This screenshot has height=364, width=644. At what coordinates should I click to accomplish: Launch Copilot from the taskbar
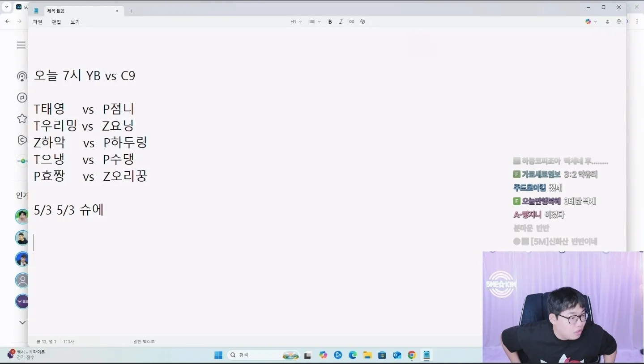[x=323, y=355]
